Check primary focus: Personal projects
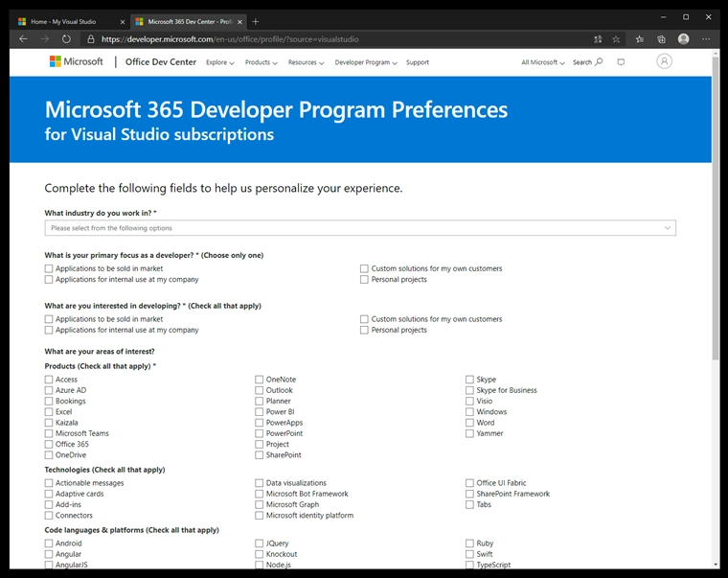 (364, 279)
